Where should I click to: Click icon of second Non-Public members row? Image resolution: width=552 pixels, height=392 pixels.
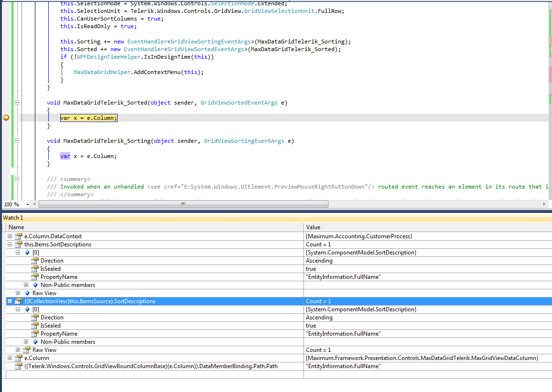click(35, 342)
